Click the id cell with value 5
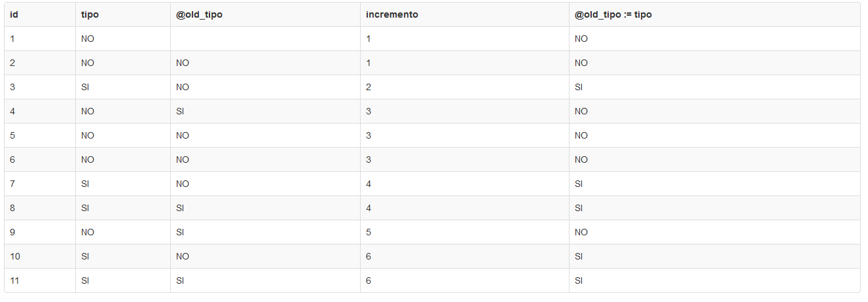Viewport: 868px width, 302px height. pos(40,135)
